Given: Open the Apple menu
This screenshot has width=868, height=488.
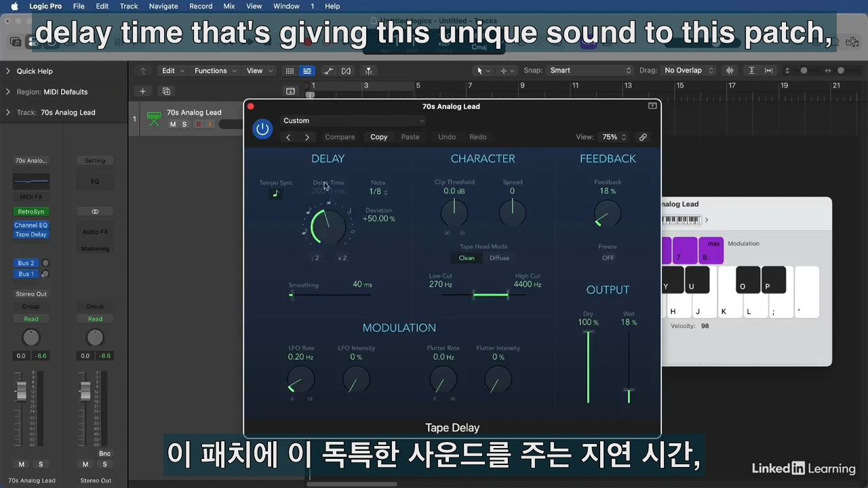Looking at the screenshot, I should [14, 6].
